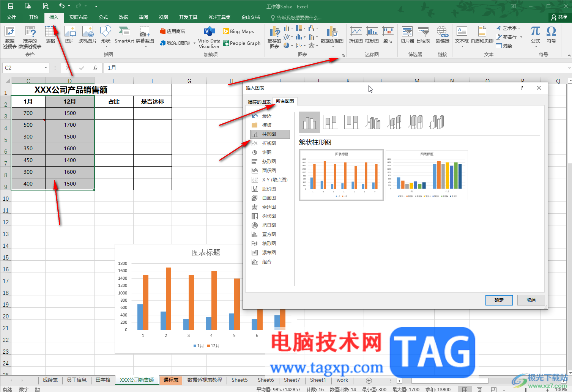The image size is (572, 392).
Task: Launch Visio Data Visualizer add-in
Action: (209, 38)
